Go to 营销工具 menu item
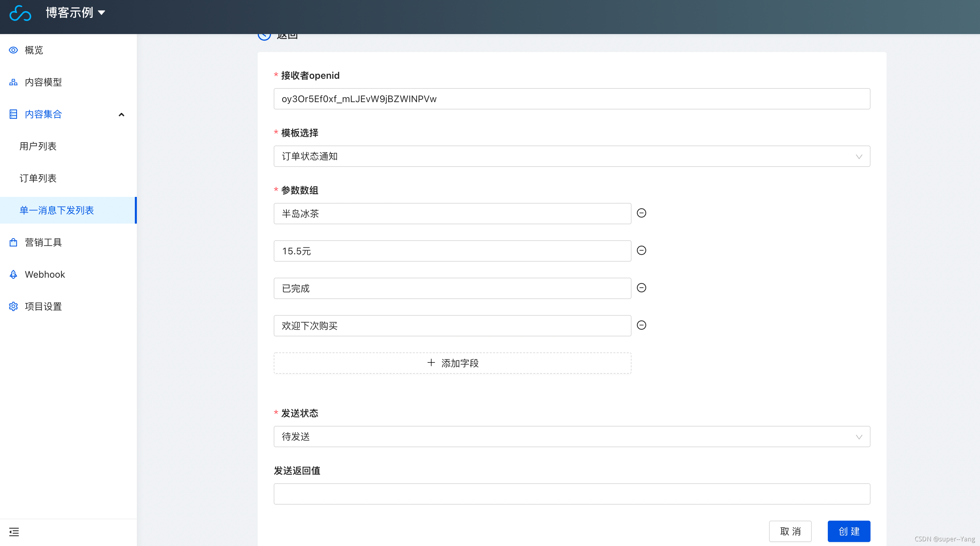The height and width of the screenshot is (546, 980). [43, 242]
